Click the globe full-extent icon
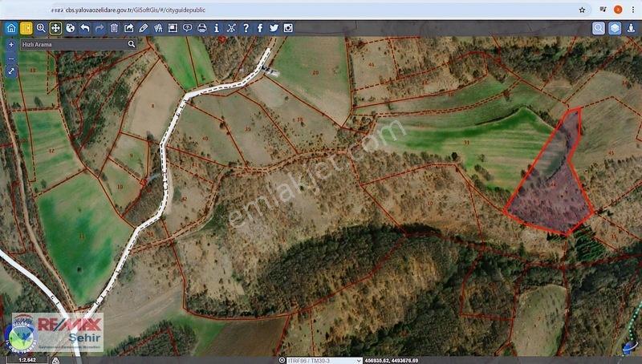 tap(70, 28)
